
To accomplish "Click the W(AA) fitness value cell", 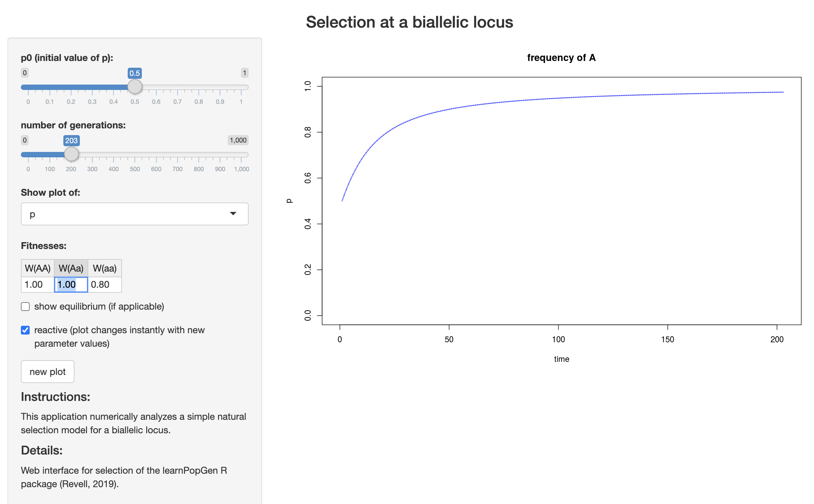I will coord(37,285).
